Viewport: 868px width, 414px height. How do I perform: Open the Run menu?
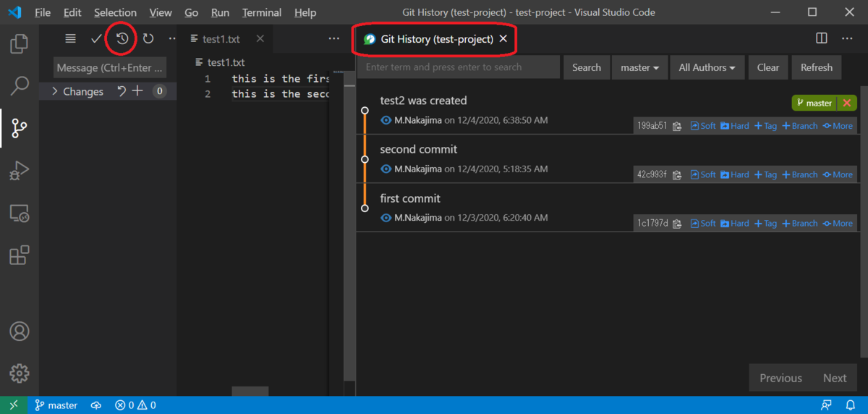point(220,12)
